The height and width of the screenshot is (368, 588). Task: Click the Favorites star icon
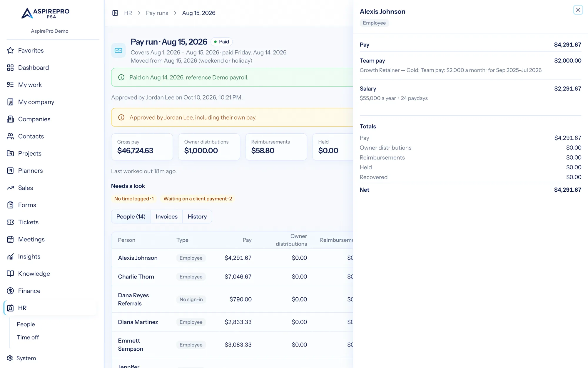point(10,50)
